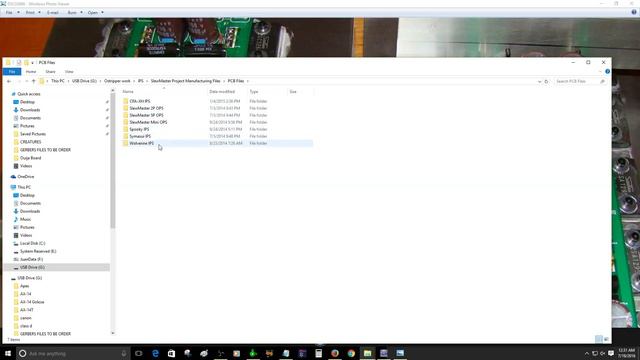640x360 pixels.
Task: Open the Action Center notification icon
Action: pos(611,353)
